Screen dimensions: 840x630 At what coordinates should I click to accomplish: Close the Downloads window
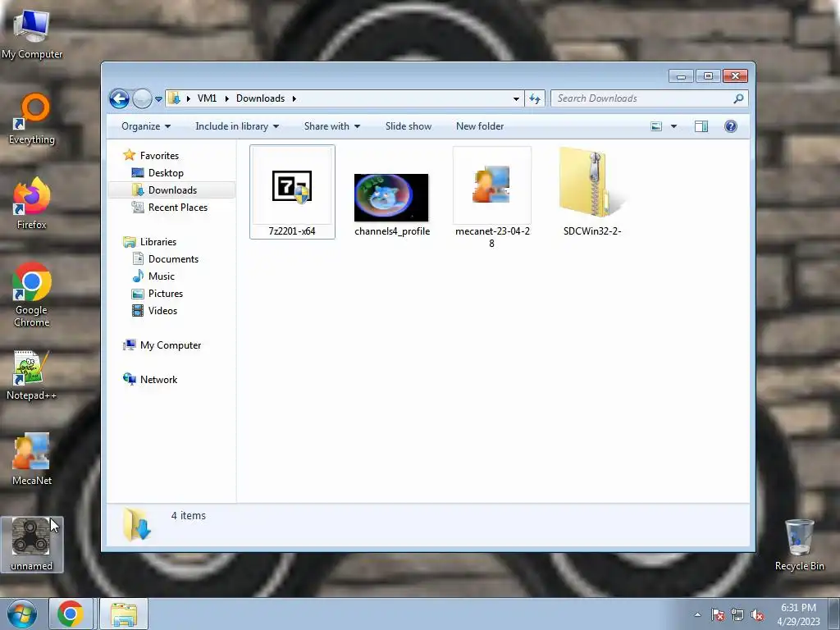point(735,76)
